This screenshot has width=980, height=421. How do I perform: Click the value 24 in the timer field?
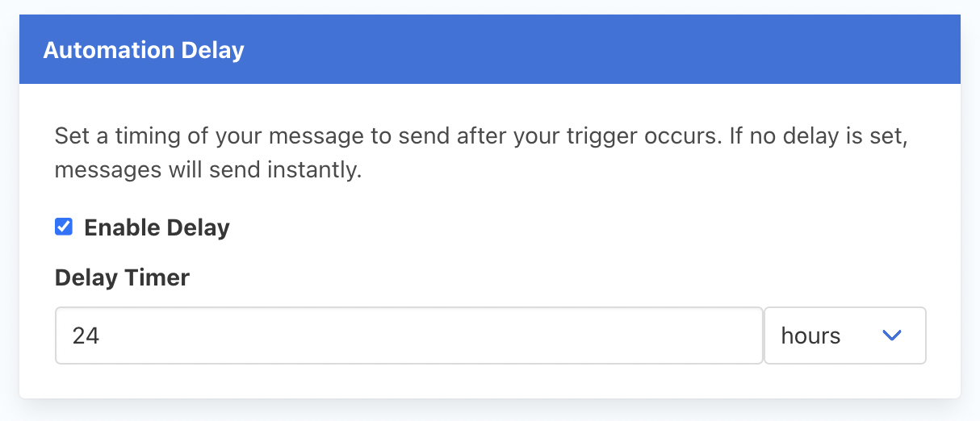(x=86, y=336)
